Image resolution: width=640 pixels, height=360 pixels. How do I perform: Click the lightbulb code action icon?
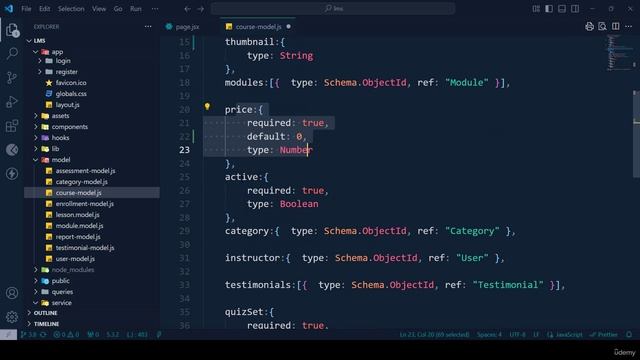click(207, 107)
